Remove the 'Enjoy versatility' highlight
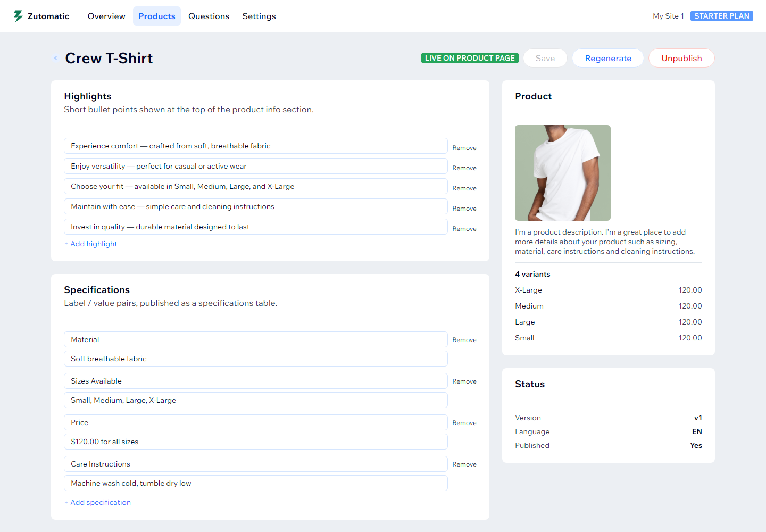Image resolution: width=766 pixels, height=532 pixels. 464,168
